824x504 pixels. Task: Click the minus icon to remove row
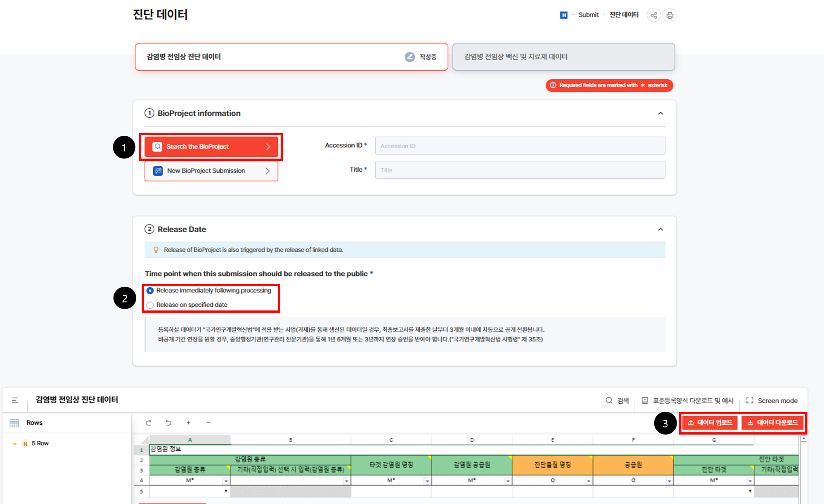tap(208, 422)
